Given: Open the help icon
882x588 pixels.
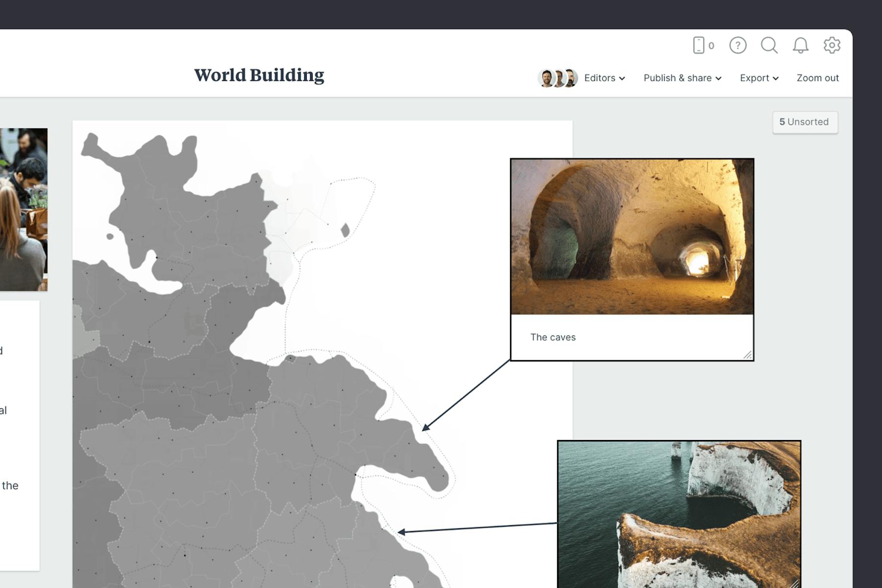Looking at the screenshot, I should click(x=738, y=45).
